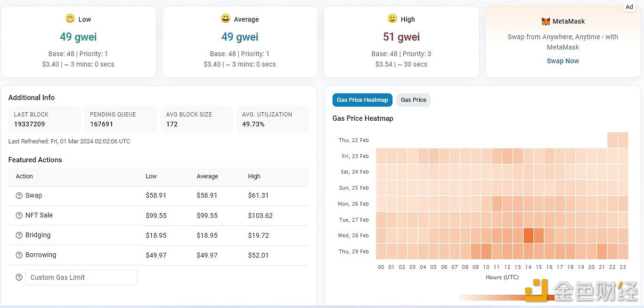Click the Low column header
Viewport: 644px width, 308px height.
pyautogui.click(x=151, y=176)
